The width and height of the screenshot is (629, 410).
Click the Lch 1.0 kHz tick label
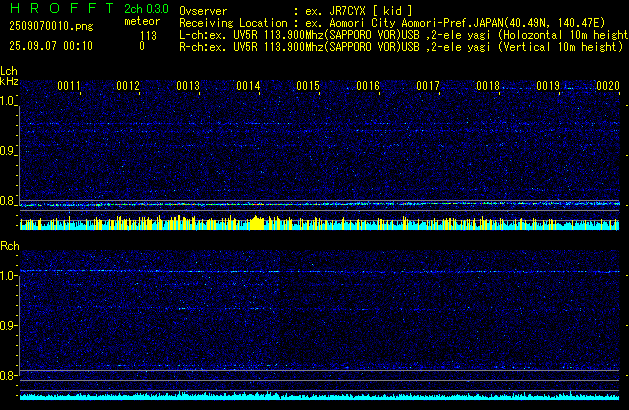pyautogui.click(x=8, y=101)
